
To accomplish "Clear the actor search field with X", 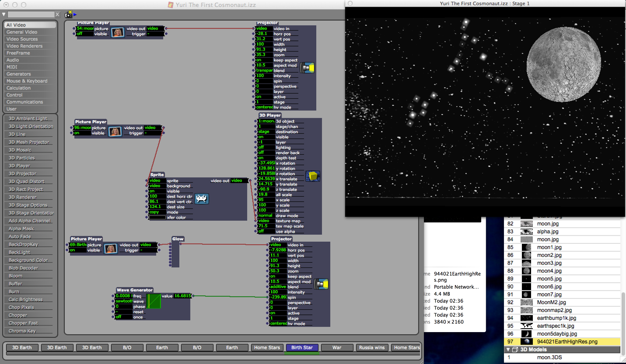I will [57, 14].
